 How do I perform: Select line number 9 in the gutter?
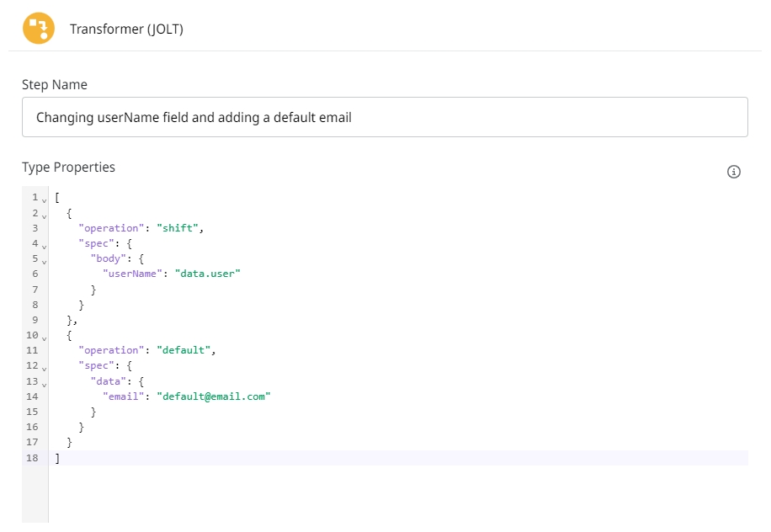34,320
